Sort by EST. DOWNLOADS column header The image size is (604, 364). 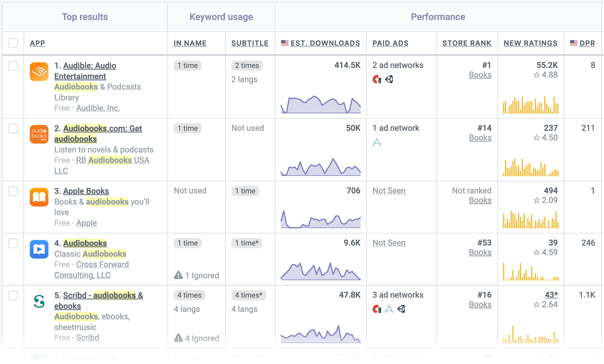coord(325,43)
